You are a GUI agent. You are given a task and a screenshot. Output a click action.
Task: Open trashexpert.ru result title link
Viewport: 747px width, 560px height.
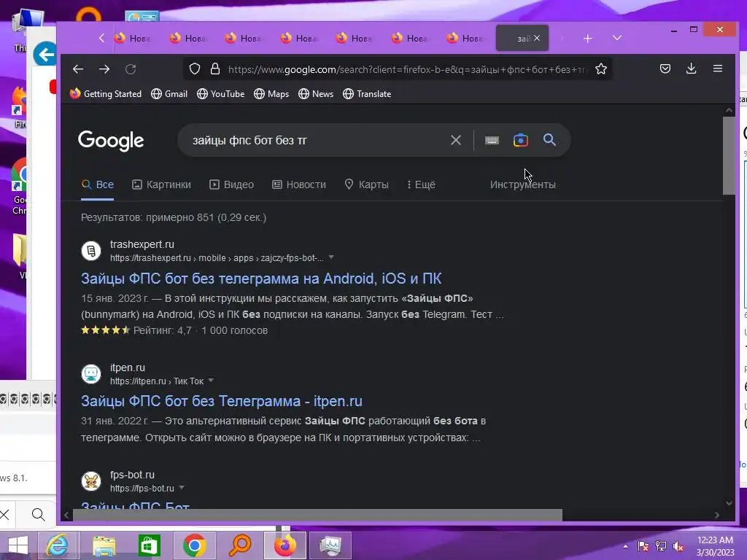click(261, 279)
